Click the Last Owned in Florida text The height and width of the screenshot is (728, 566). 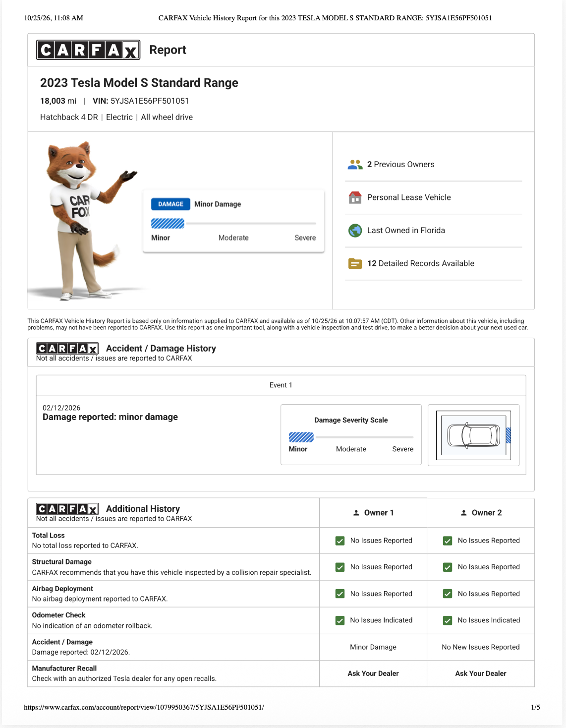406,231
